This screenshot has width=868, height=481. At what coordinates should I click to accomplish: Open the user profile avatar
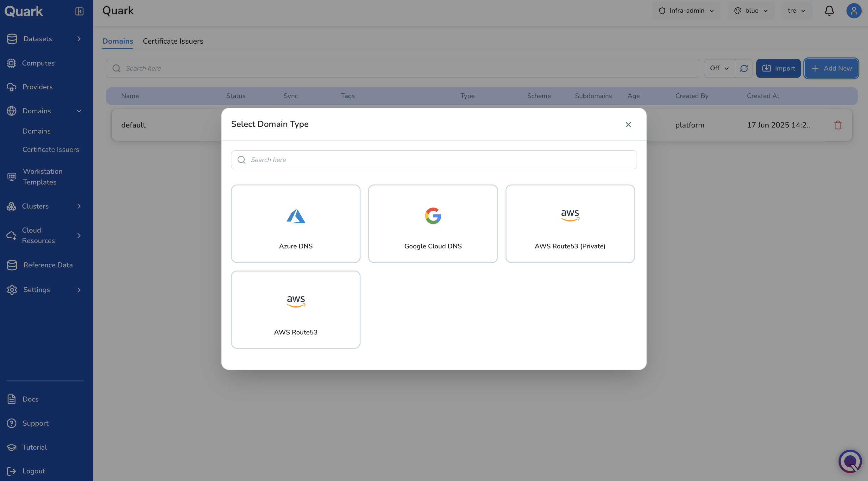[853, 11]
